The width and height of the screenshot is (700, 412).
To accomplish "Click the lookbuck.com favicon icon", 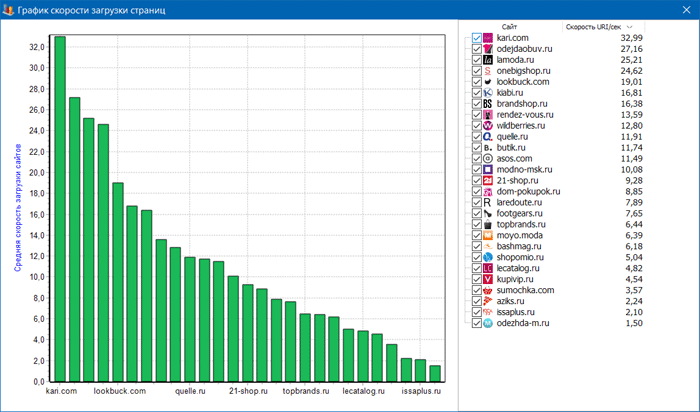I will point(488,82).
